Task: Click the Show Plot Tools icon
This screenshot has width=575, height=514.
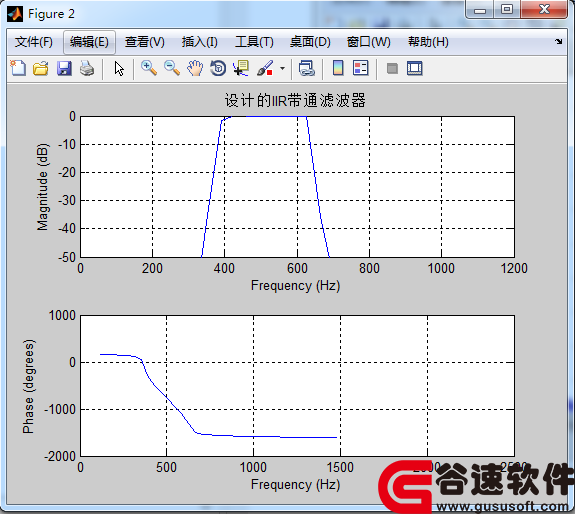Action: [x=415, y=69]
